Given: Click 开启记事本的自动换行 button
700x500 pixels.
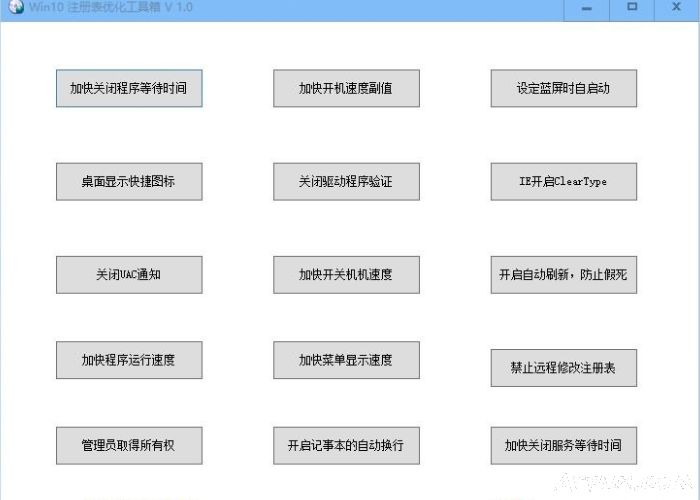Looking at the screenshot, I should coord(346,446).
